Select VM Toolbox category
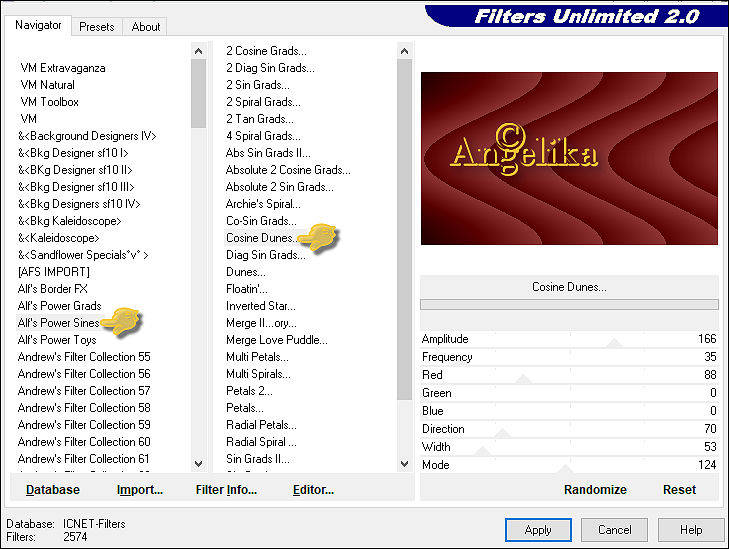Viewport: 729px width, 549px height. pyautogui.click(x=49, y=102)
